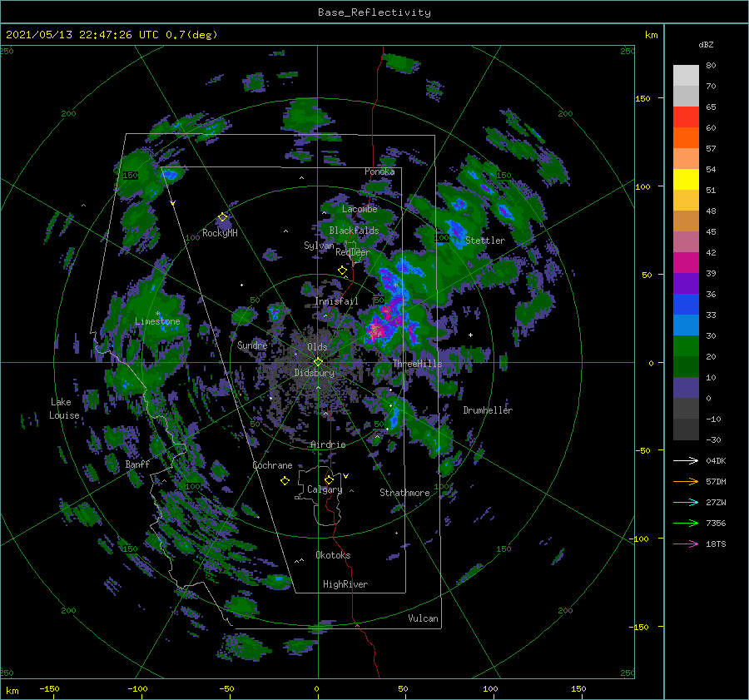Click the RedDeer city label
749x700 pixels.
click(353, 252)
